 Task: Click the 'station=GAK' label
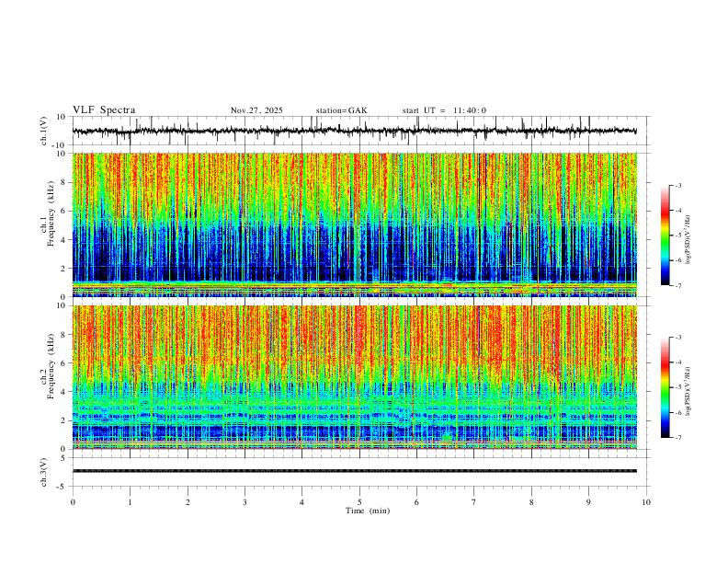click(341, 110)
